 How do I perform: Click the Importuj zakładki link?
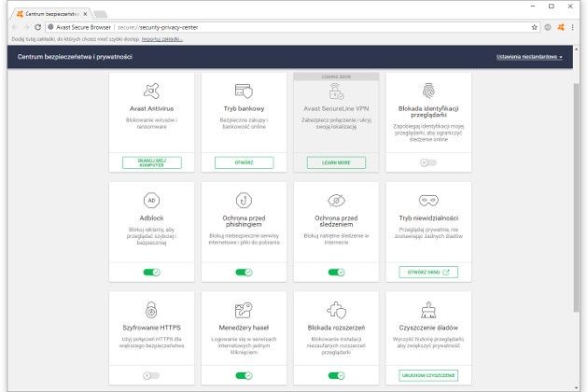click(162, 39)
